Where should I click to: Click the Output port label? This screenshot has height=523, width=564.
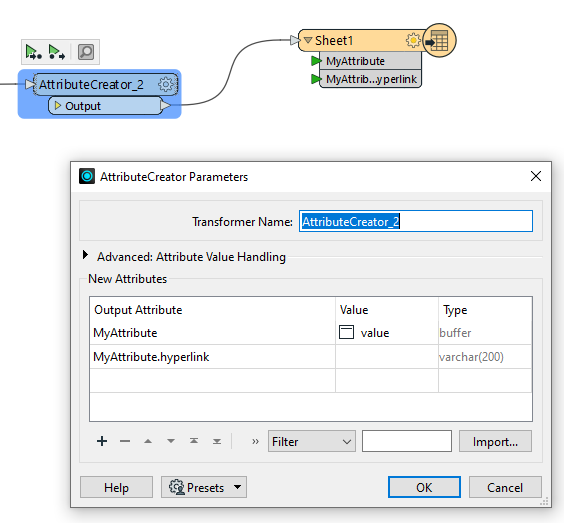(83, 106)
